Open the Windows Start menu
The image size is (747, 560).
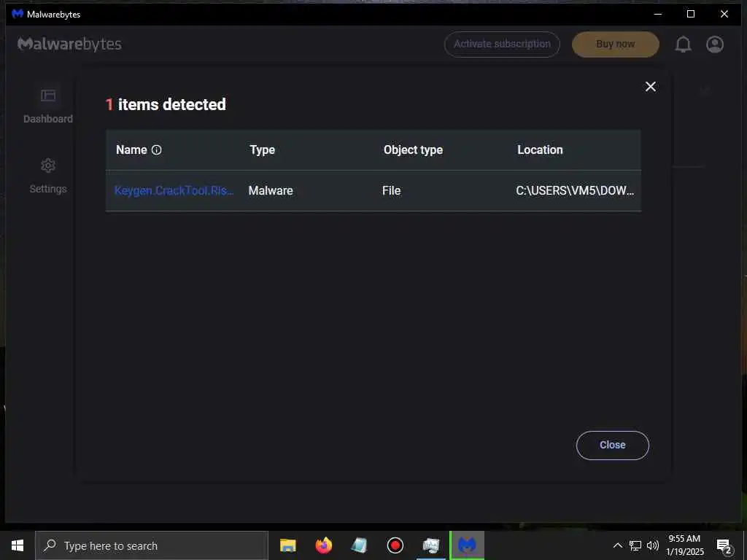[18, 545]
